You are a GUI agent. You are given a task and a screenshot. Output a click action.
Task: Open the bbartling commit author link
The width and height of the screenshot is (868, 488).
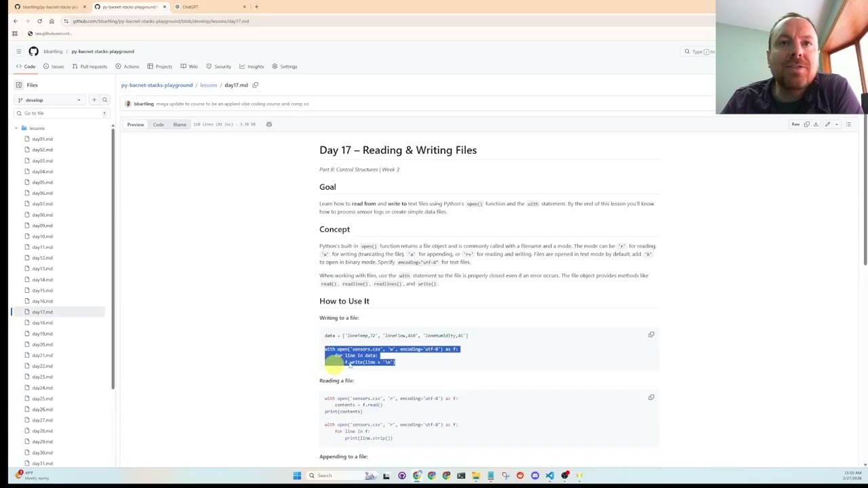point(144,104)
